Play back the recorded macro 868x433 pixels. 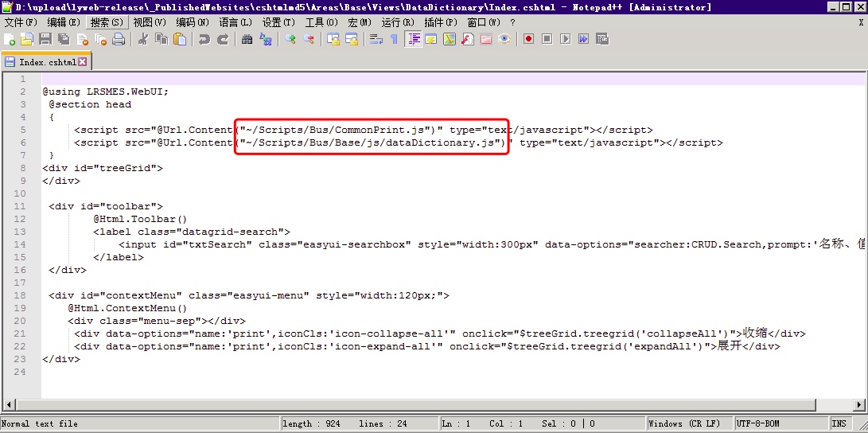click(x=565, y=39)
